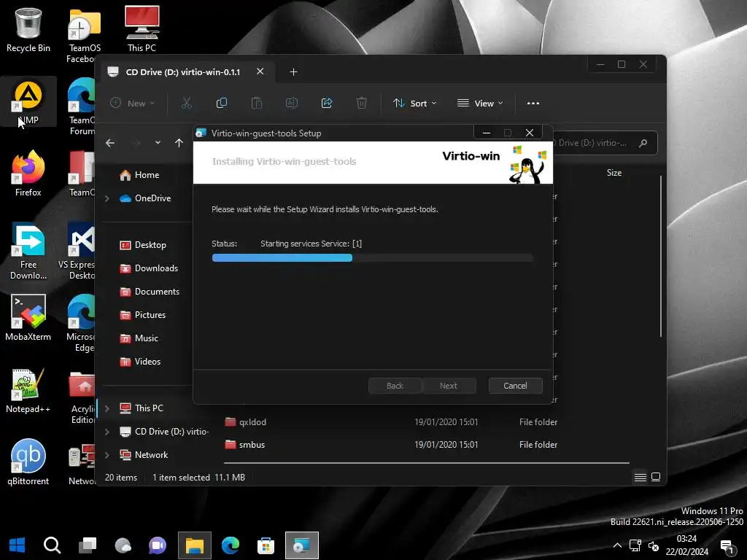Click File Explorer taskbar button

click(194, 545)
